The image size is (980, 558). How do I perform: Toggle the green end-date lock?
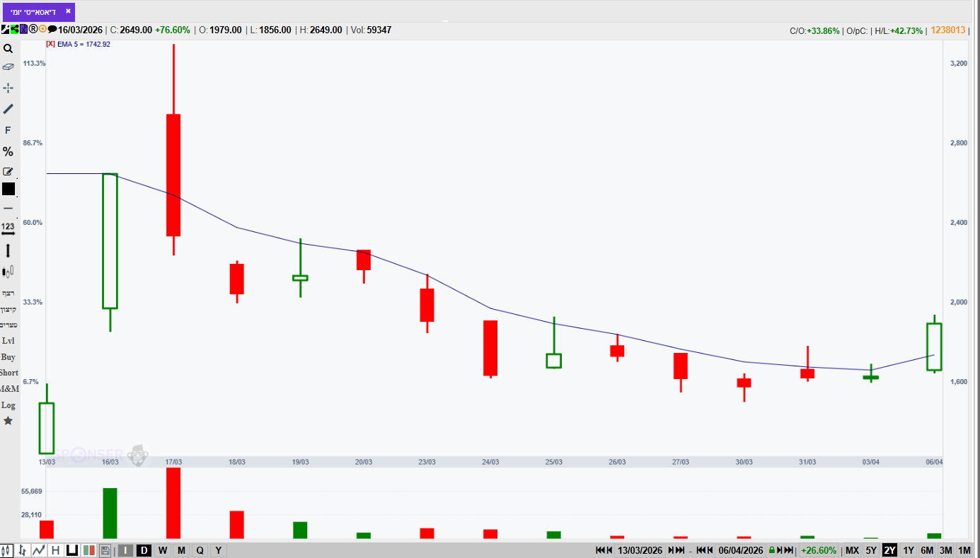click(772, 550)
